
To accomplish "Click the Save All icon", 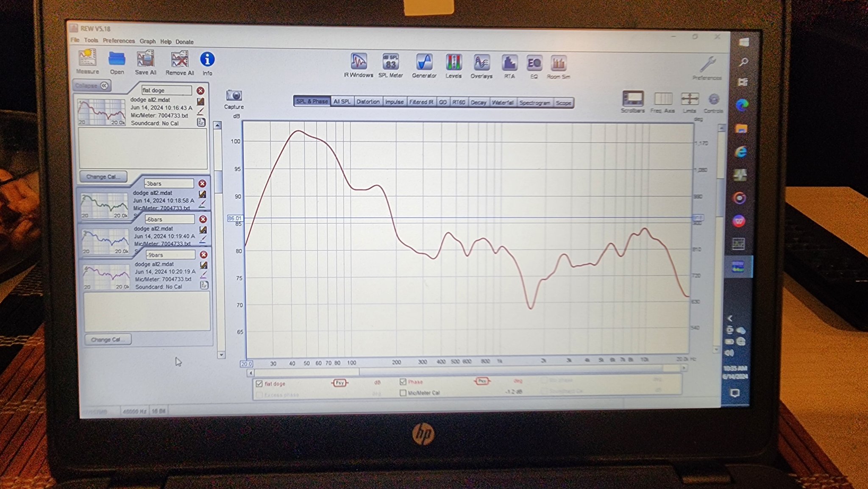I will (145, 58).
